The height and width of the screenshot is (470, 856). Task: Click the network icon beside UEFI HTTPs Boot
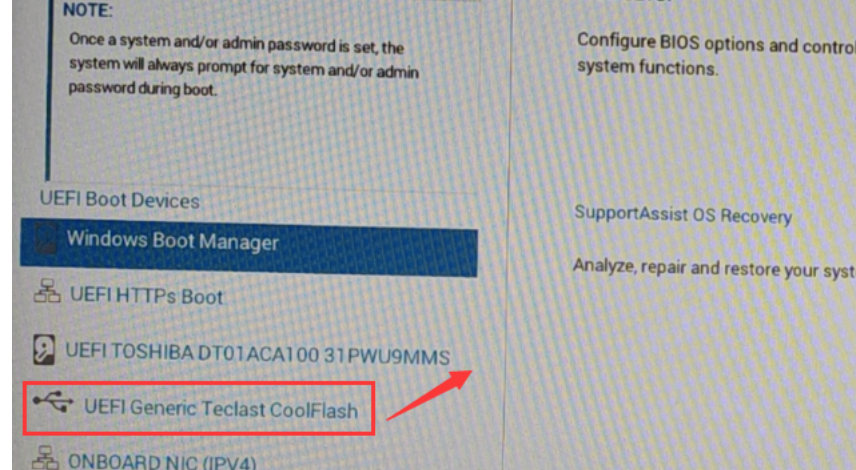tap(47, 291)
